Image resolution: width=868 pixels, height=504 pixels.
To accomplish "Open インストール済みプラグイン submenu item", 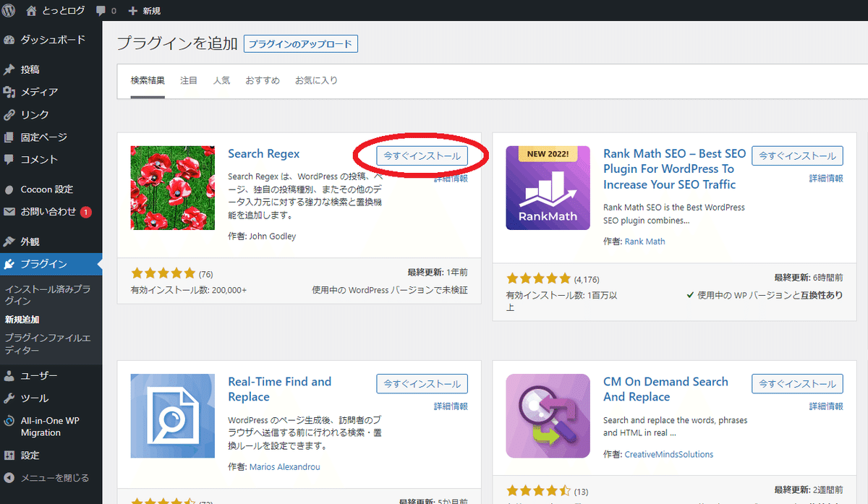I will point(48,294).
